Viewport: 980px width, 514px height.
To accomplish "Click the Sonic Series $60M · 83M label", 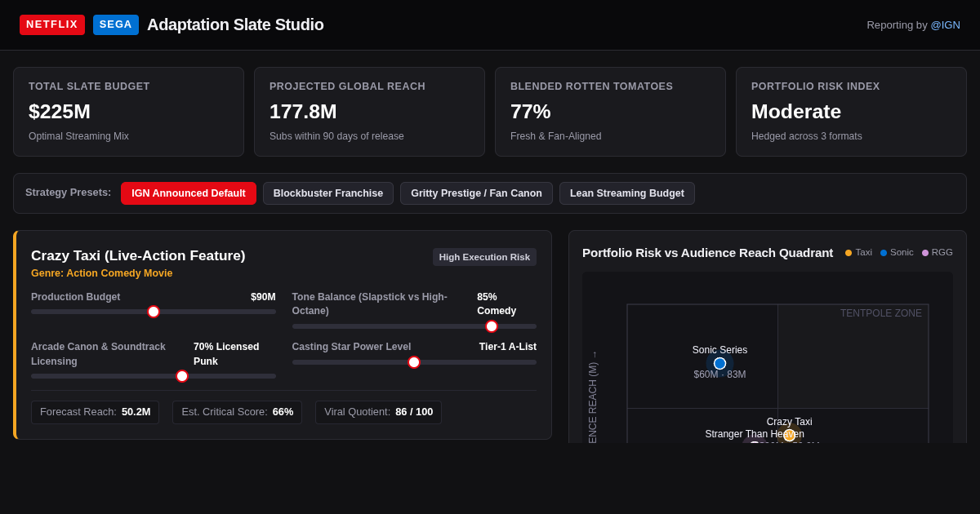I will coord(719,374).
